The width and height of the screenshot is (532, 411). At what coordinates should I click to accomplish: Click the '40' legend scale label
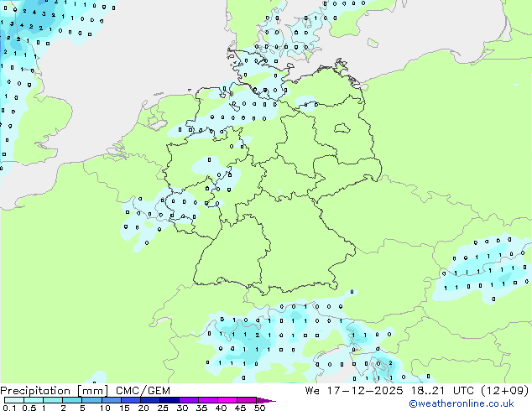(x=221, y=408)
